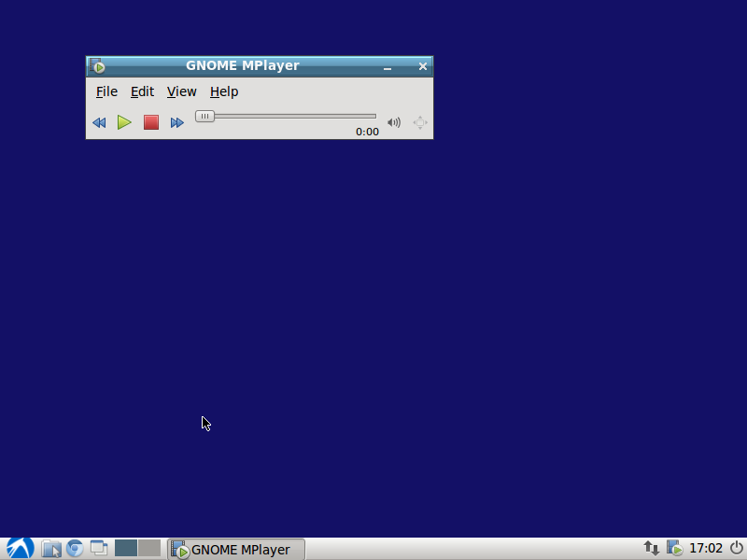Click the seek slider handle
This screenshot has height=560, width=747.
pyautogui.click(x=204, y=116)
